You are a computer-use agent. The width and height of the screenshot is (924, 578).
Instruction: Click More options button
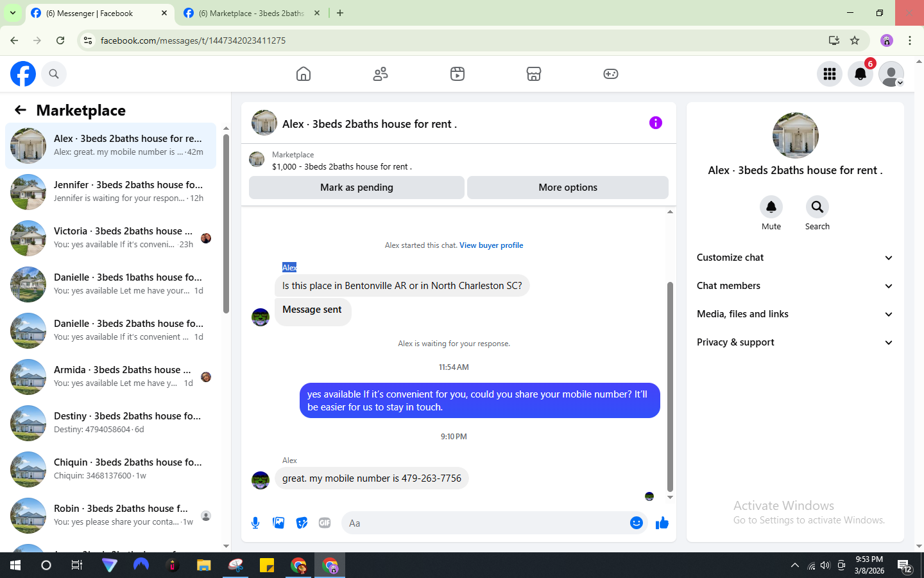point(568,188)
